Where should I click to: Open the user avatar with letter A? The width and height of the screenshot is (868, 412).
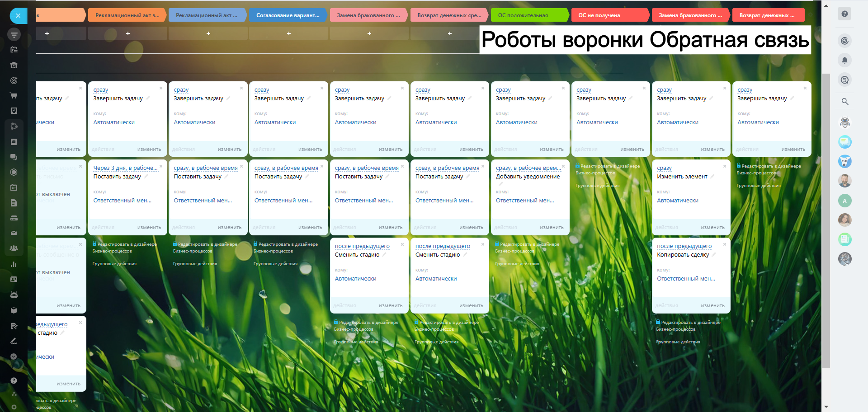point(844,201)
